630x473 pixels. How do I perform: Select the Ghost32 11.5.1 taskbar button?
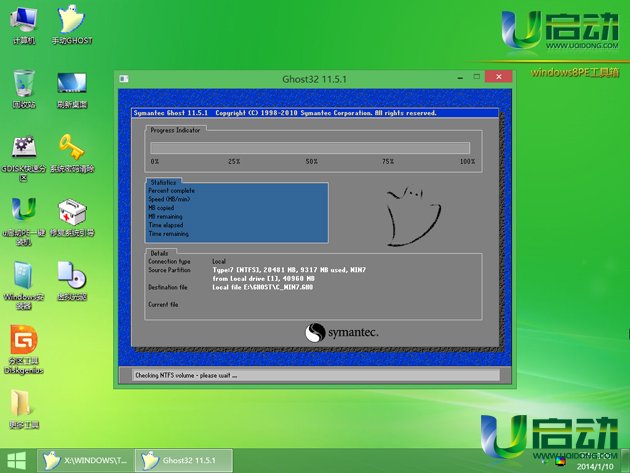click(184, 461)
